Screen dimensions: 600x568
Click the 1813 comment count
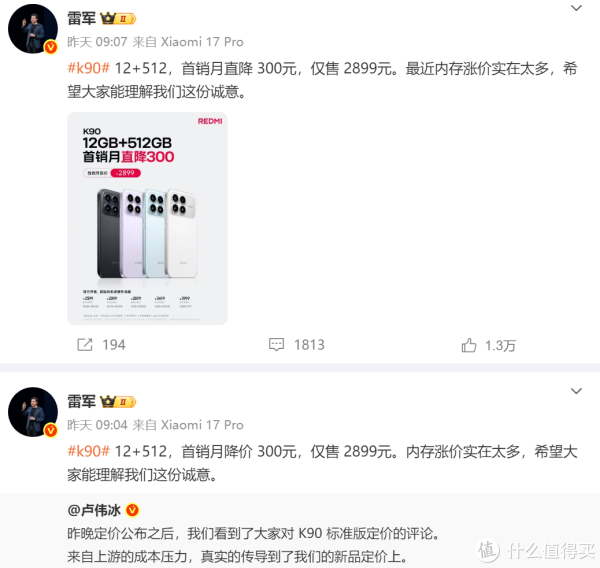[309, 345]
